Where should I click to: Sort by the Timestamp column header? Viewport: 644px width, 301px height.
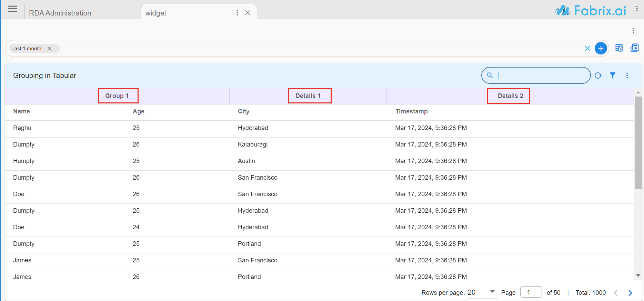(411, 111)
